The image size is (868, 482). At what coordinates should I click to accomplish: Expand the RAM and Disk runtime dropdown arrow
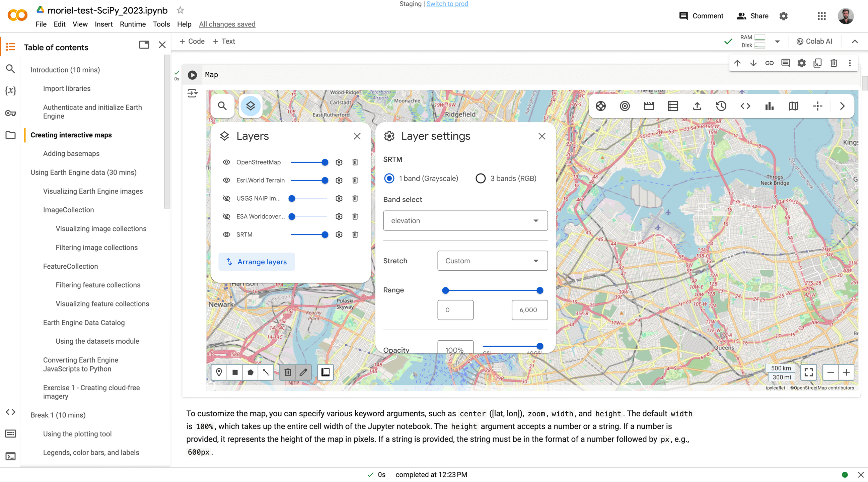[777, 42]
